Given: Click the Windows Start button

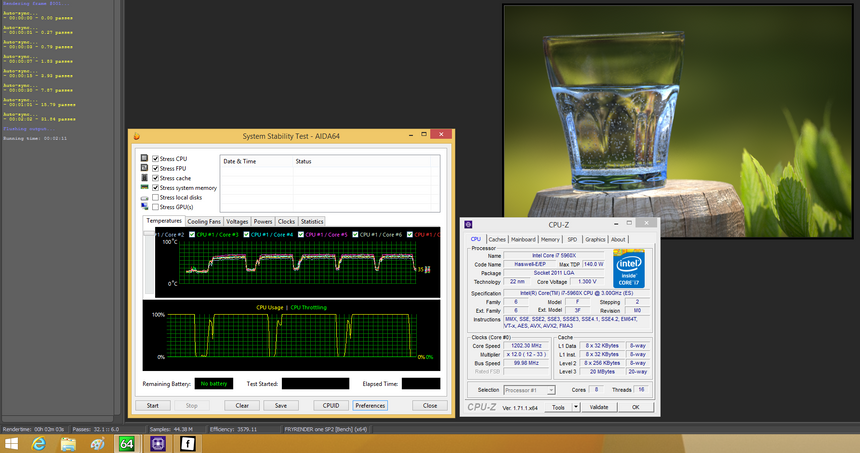Looking at the screenshot, I should [12, 443].
